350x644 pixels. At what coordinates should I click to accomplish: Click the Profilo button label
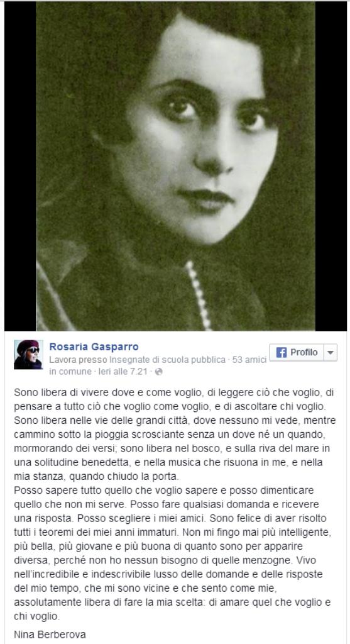304,352
